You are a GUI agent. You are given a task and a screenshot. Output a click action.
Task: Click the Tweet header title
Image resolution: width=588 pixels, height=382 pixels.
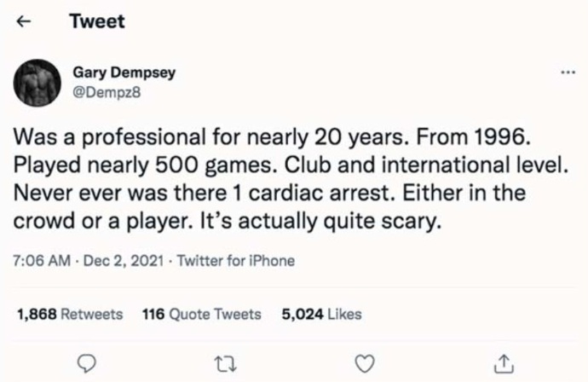click(x=96, y=22)
